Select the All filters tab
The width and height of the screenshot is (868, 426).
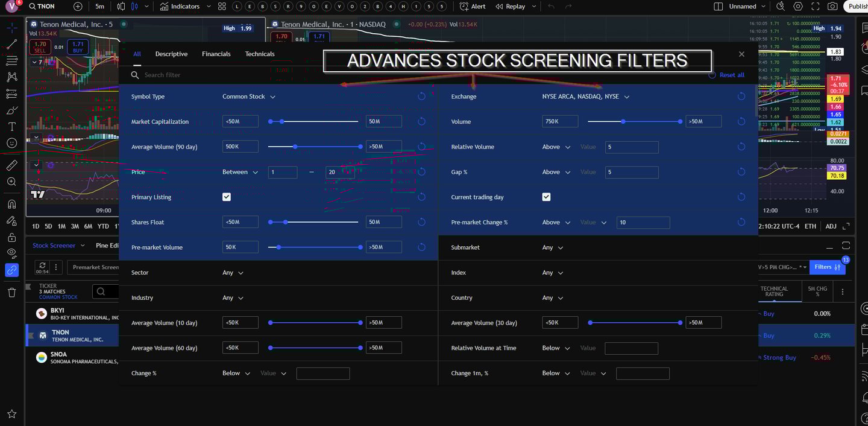[137, 54]
